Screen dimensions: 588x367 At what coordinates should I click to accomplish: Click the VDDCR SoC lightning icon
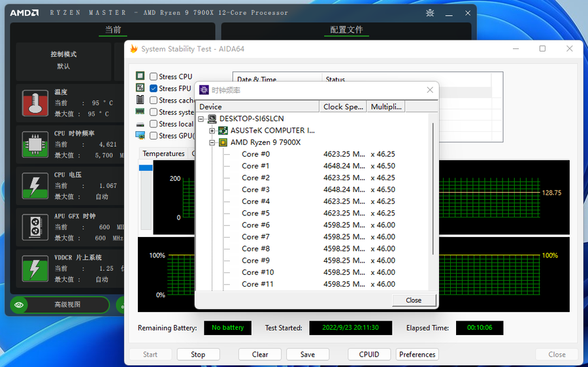(x=36, y=268)
